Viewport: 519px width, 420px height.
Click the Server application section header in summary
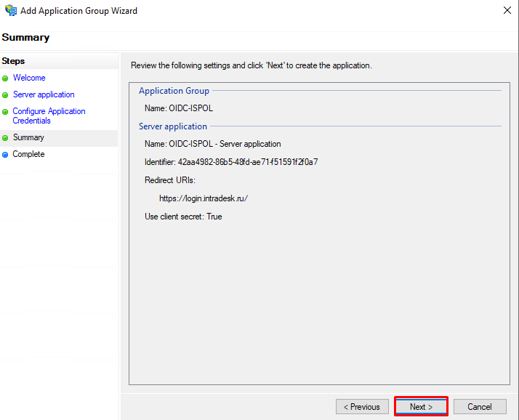click(x=173, y=126)
